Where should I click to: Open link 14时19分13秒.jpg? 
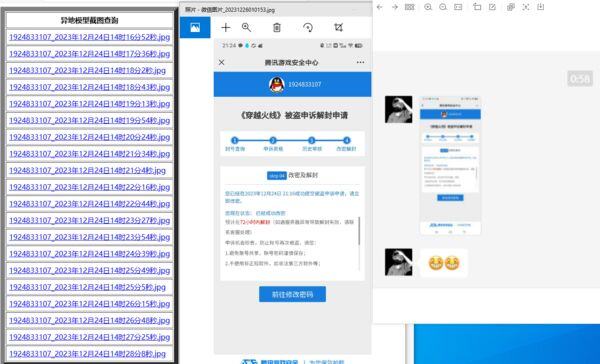pos(90,104)
